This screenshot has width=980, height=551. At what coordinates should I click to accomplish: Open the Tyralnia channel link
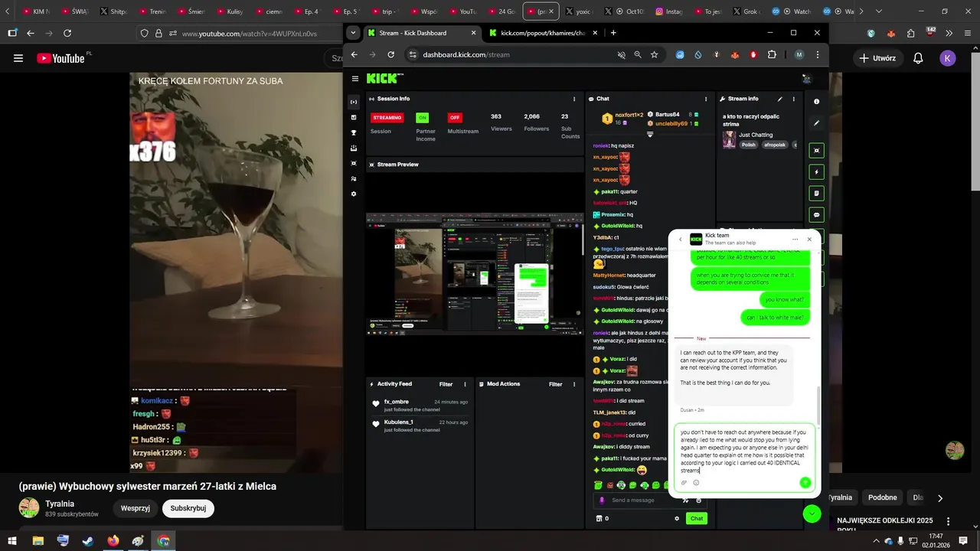tap(60, 503)
